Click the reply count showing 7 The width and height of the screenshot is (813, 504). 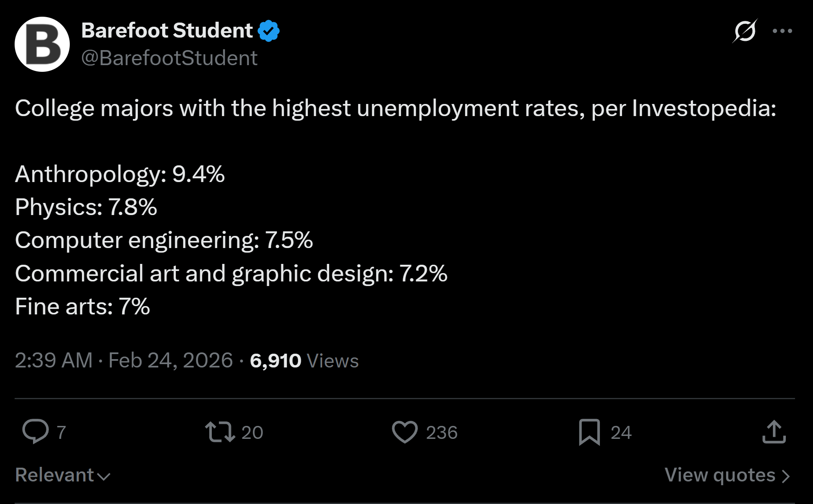click(61, 433)
